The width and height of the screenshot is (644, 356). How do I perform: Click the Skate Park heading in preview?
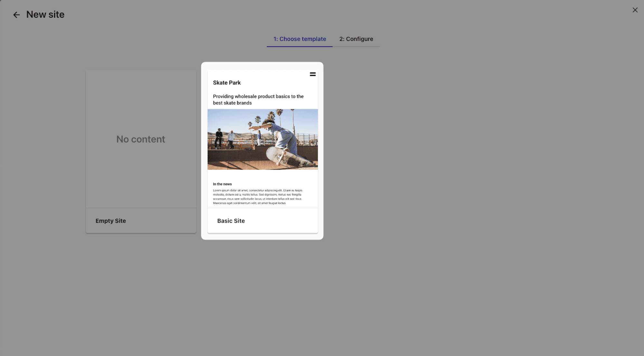(x=227, y=83)
